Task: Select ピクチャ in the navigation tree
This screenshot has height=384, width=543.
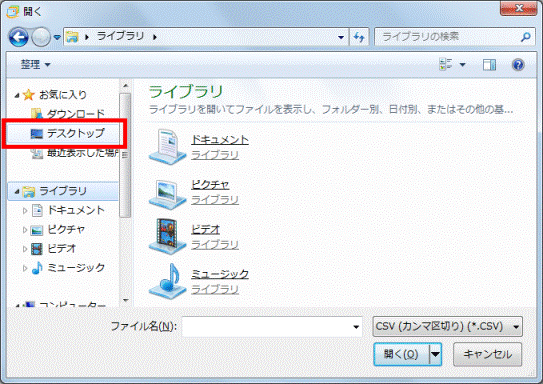Action: (x=66, y=229)
